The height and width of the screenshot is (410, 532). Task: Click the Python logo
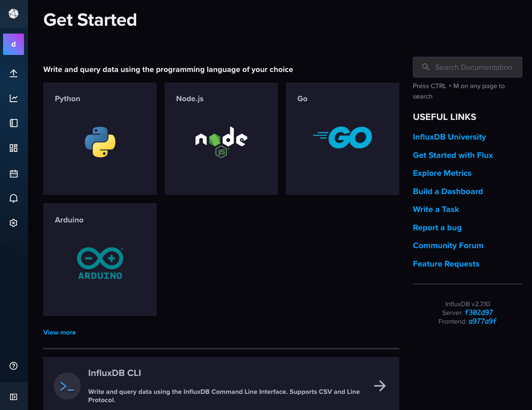tap(100, 142)
